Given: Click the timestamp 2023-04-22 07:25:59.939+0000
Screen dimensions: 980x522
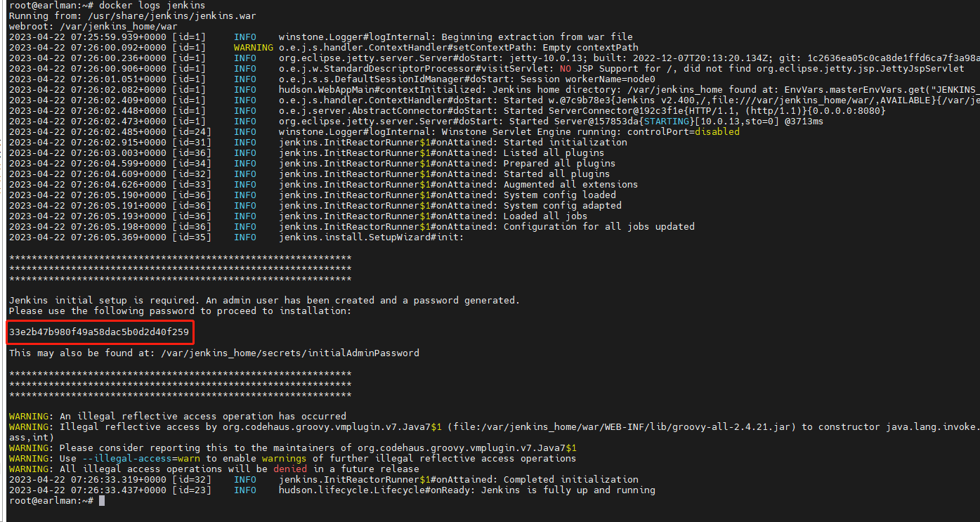Looking at the screenshot, I should coord(87,37).
